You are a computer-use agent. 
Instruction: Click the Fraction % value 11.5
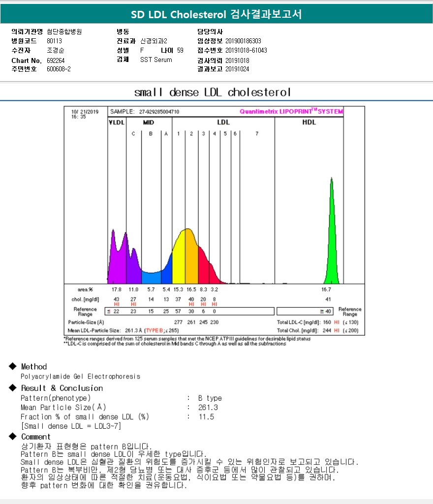click(206, 416)
